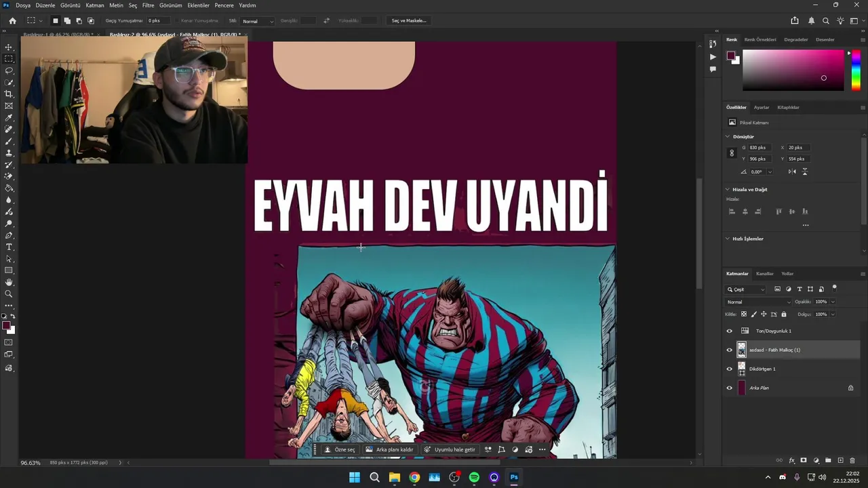Viewport: 868px width, 488px height.
Task: Open the Dosya menu
Action: click(x=23, y=5)
